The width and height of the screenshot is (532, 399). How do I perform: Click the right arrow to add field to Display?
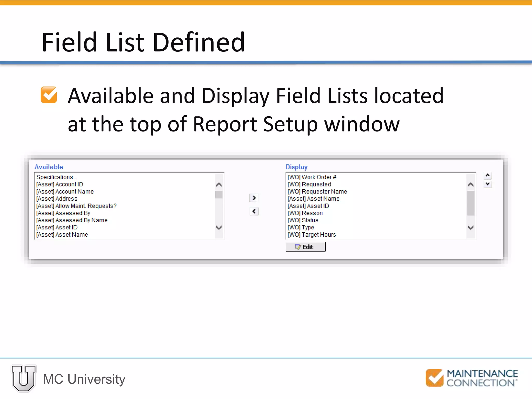point(254,198)
